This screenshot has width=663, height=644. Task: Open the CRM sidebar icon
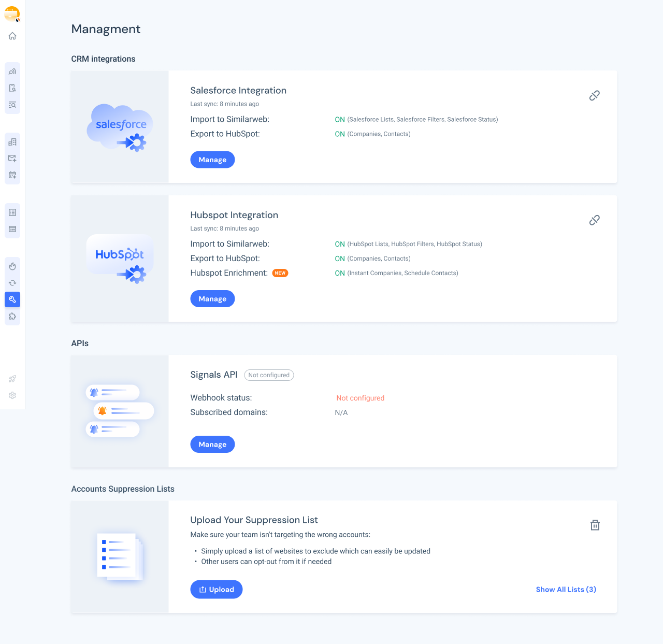coord(12,229)
